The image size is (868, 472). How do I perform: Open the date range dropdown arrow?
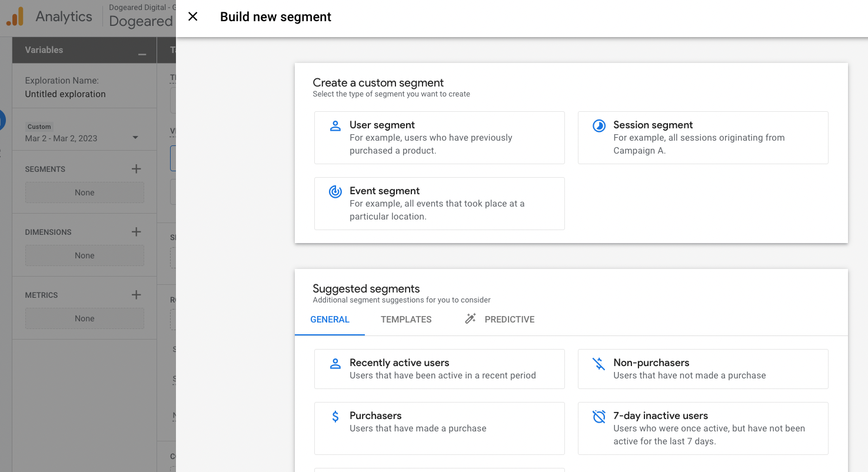(135, 138)
